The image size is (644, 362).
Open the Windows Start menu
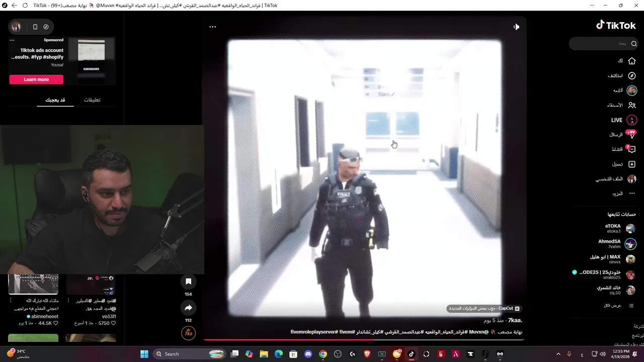[144, 354]
